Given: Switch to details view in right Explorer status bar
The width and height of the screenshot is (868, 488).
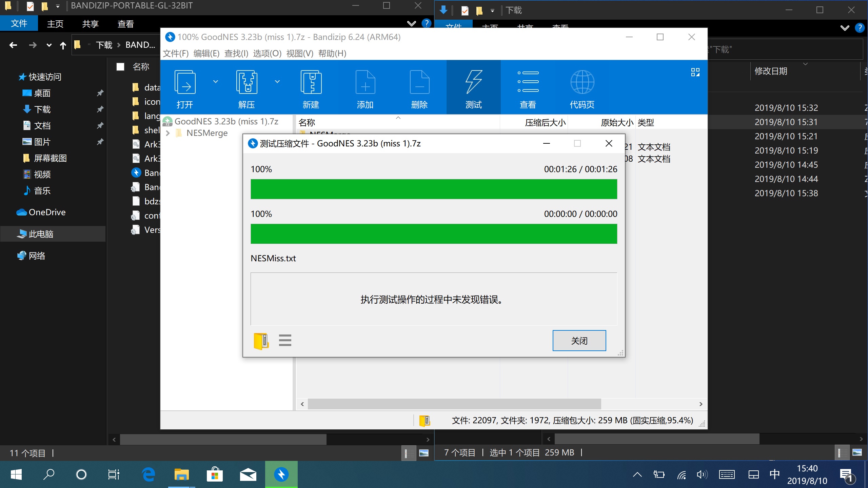Looking at the screenshot, I should tap(842, 453).
